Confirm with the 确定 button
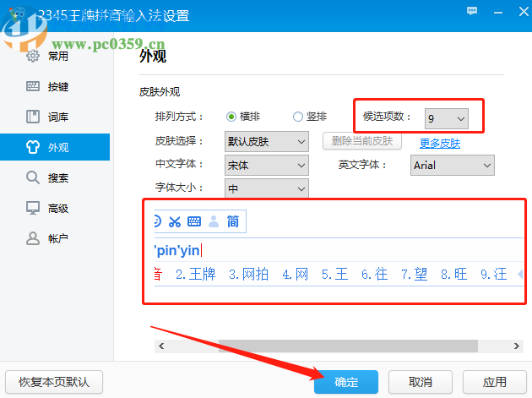This screenshot has width=532, height=398. (346, 382)
